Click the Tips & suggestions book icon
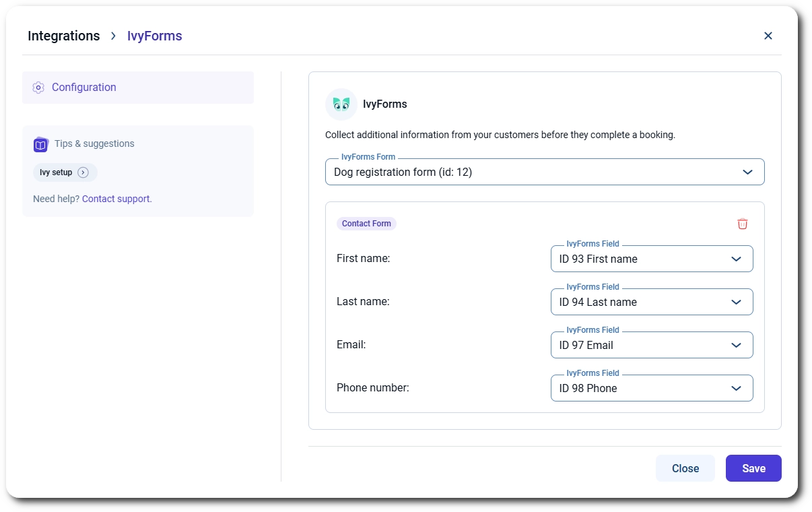The image size is (812, 512). (x=40, y=144)
